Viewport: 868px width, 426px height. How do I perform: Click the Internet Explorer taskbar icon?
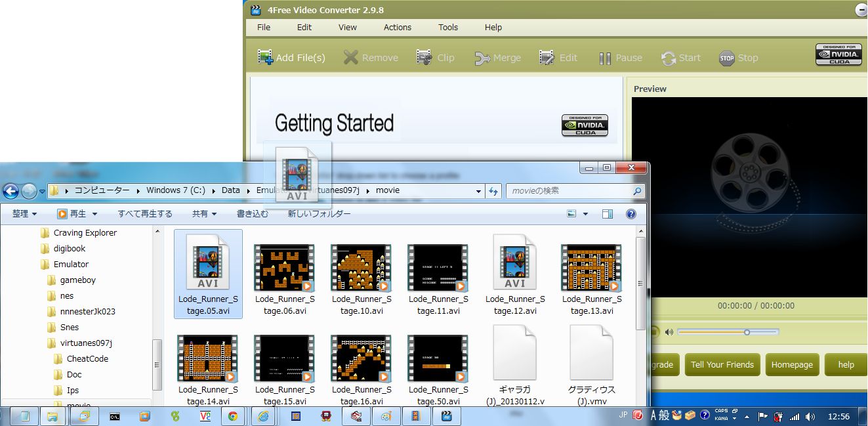coord(263,416)
